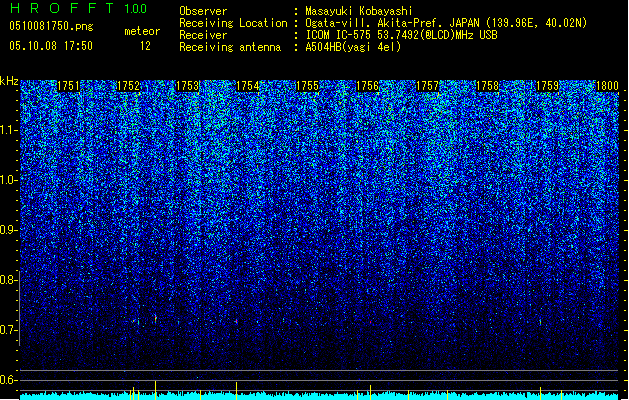
Task: Click the 0.7 kHz axis label
Action: pyautogui.click(x=9, y=330)
